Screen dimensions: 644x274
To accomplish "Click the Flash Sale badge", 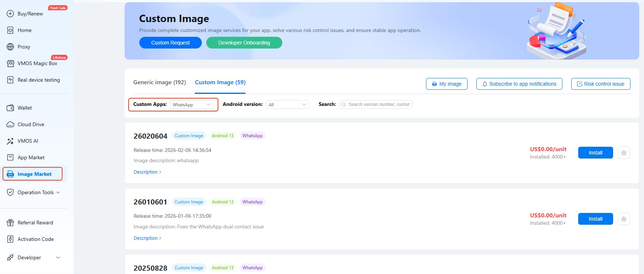I will point(58,8).
